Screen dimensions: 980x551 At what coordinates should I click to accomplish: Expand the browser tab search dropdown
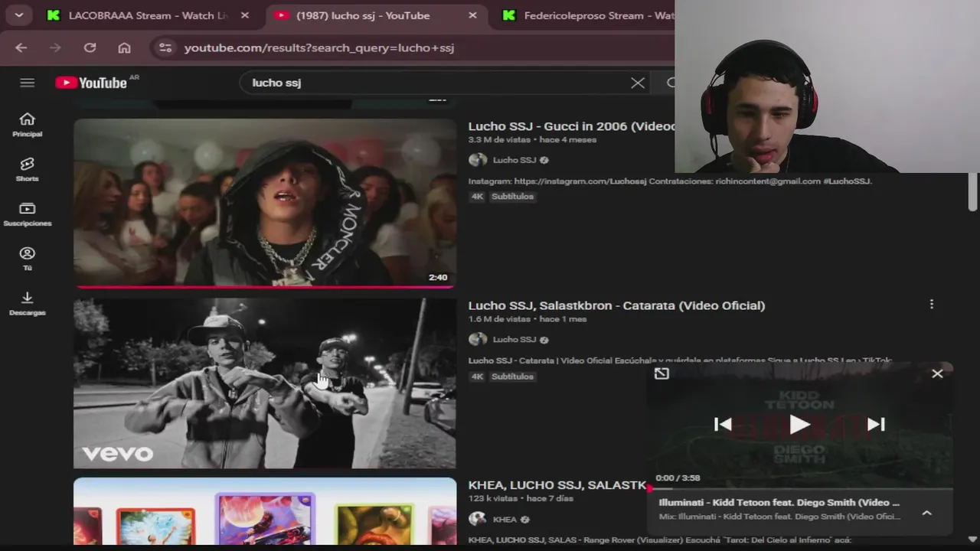18,15
